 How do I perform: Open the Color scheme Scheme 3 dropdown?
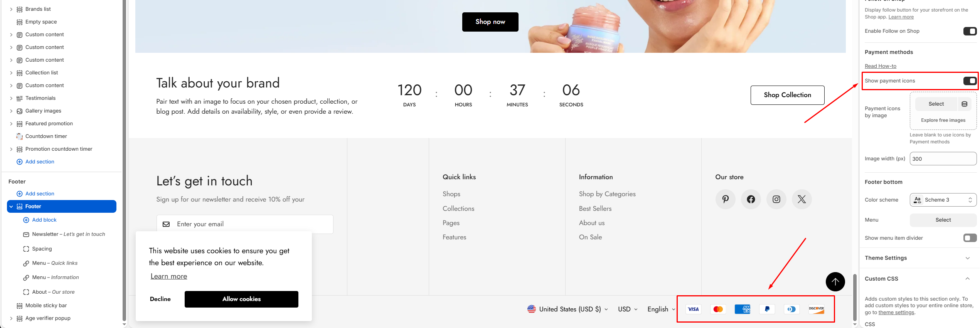pos(943,200)
